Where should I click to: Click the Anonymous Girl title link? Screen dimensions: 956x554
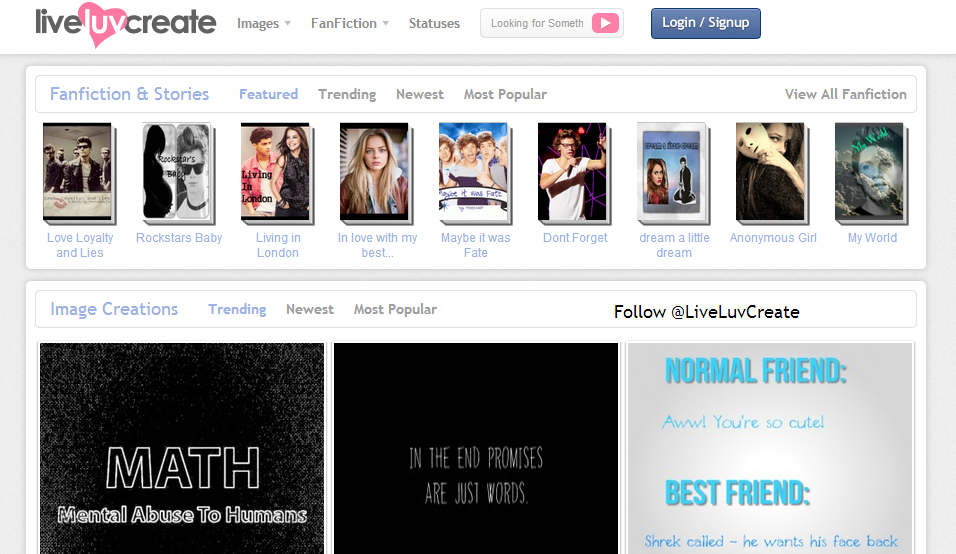(x=773, y=238)
